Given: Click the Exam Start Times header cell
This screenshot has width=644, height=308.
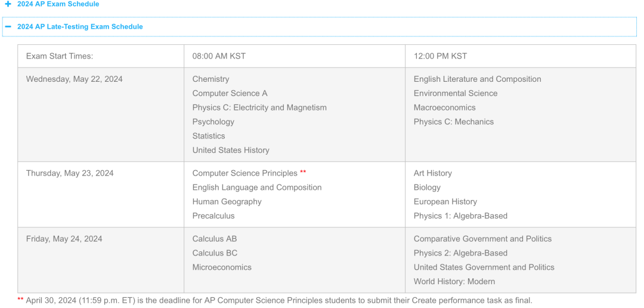Looking at the screenshot, I should [60, 56].
